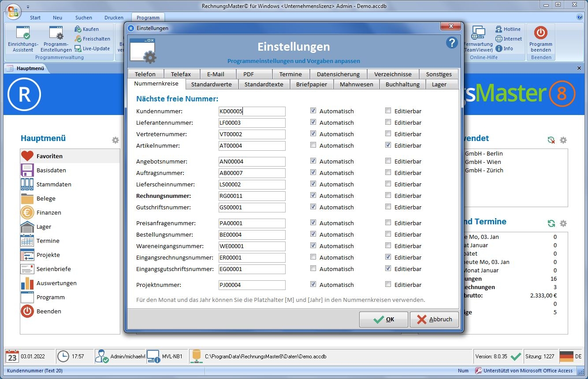The height and width of the screenshot is (379, 588).
Task: Click the status bar clock icon
Action: point(63,356)
